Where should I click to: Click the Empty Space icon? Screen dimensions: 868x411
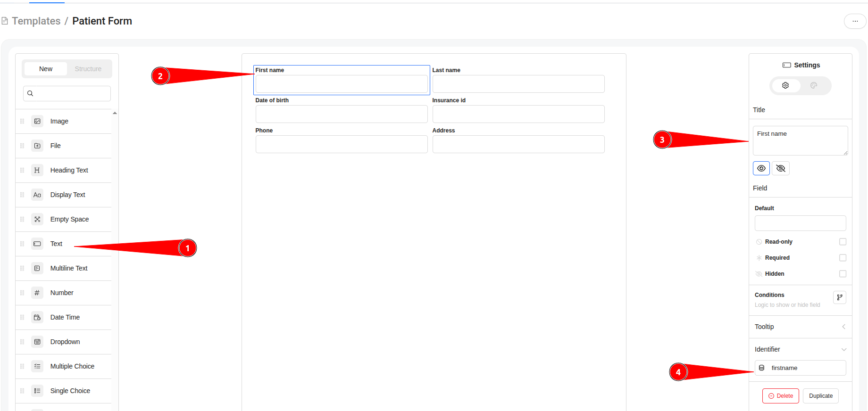[x=37, y=219]
